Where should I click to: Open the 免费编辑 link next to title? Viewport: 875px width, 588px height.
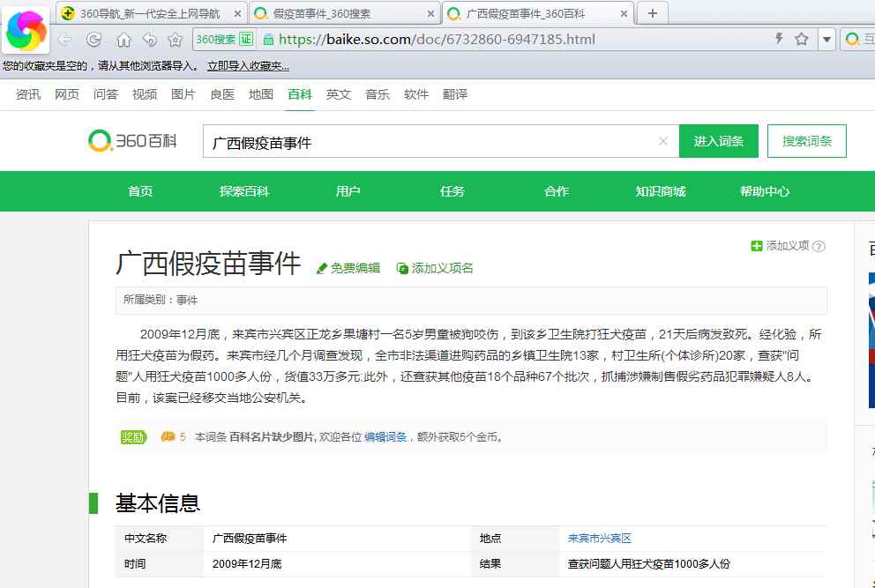tap(348, 268)
